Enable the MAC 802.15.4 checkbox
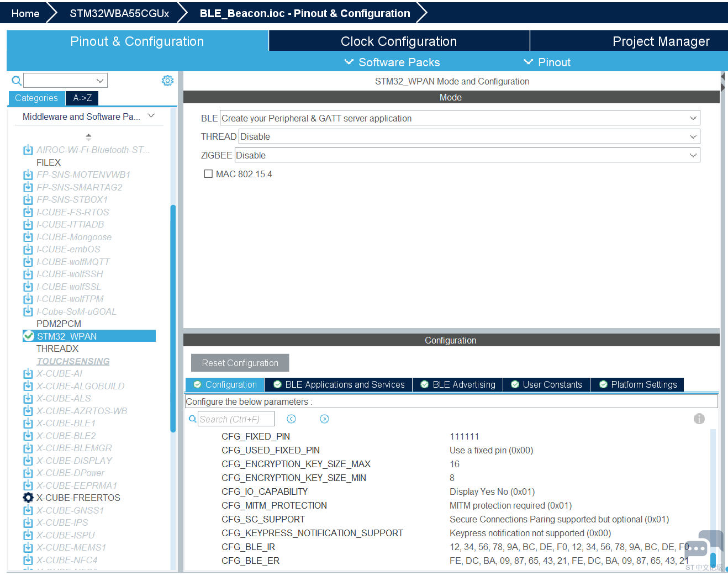This screenshot has width=728, height=576. 208,174
